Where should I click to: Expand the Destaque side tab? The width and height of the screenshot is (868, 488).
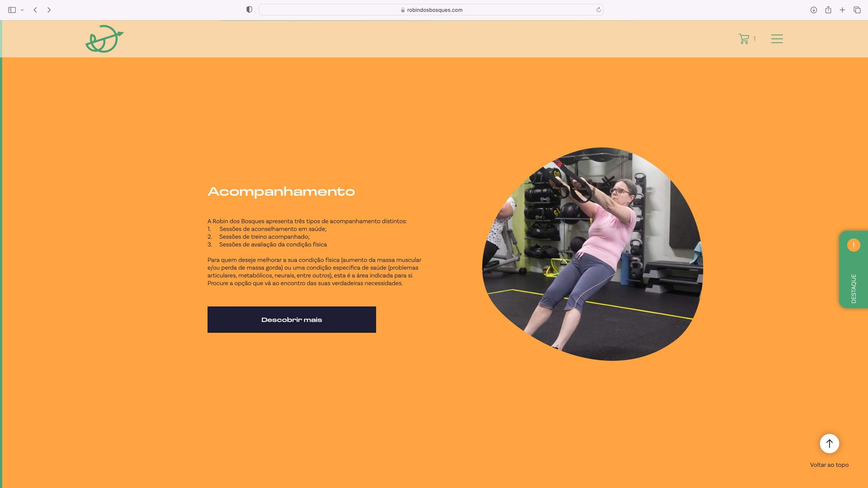tap(853, 288)
